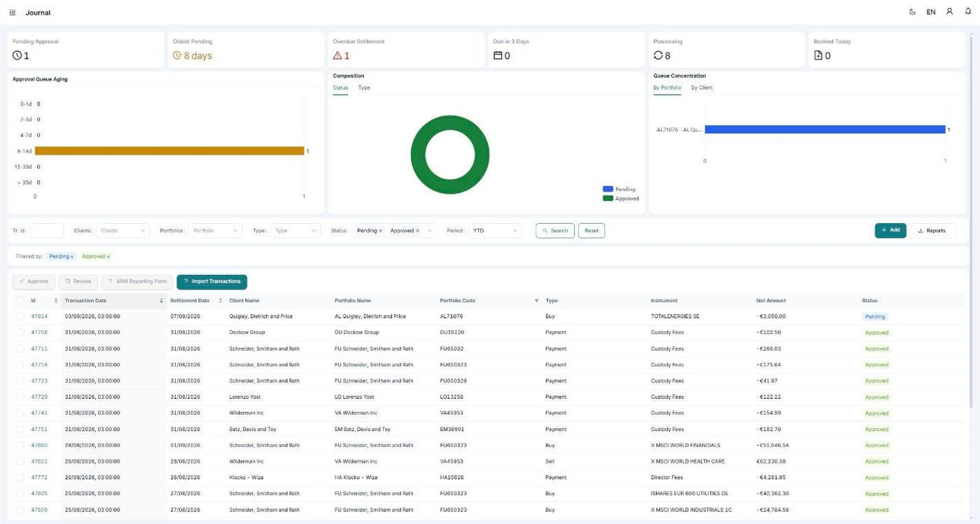Remove the Pending chip in Filtered by
980x524 pixels.
tap(72, 257)
